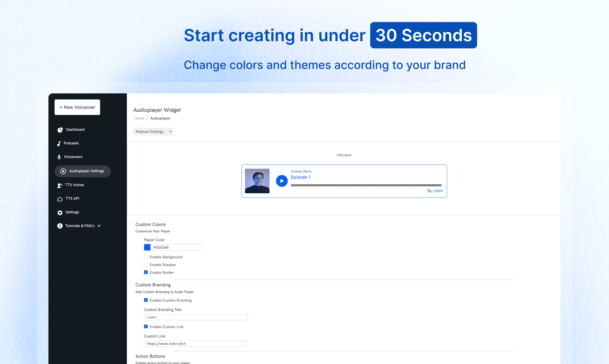Enable the Shadow checkbox
This screenshot has width=609, height=364.
146,265
